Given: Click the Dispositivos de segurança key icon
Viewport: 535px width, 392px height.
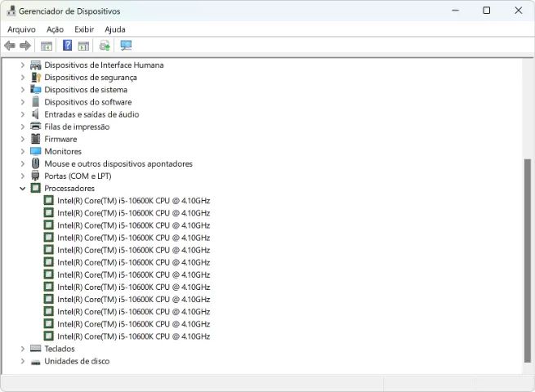Looking at the screenshot, I should (x=36, y=77).
